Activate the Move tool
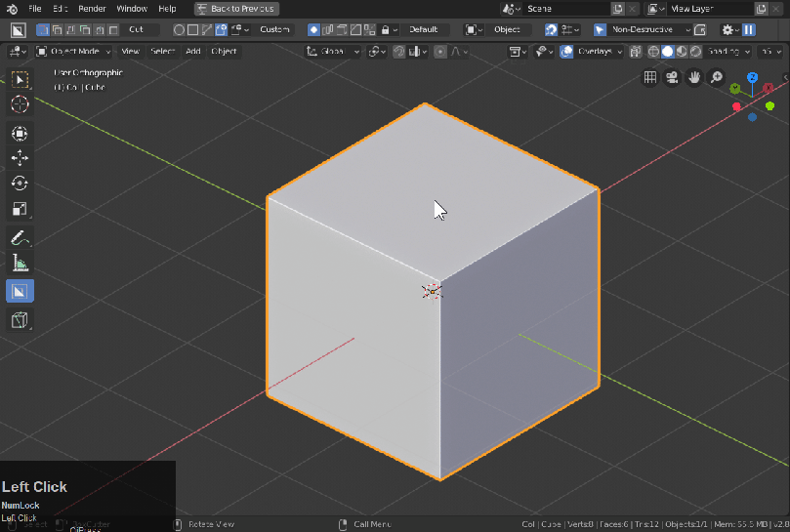 coord(20,158)
